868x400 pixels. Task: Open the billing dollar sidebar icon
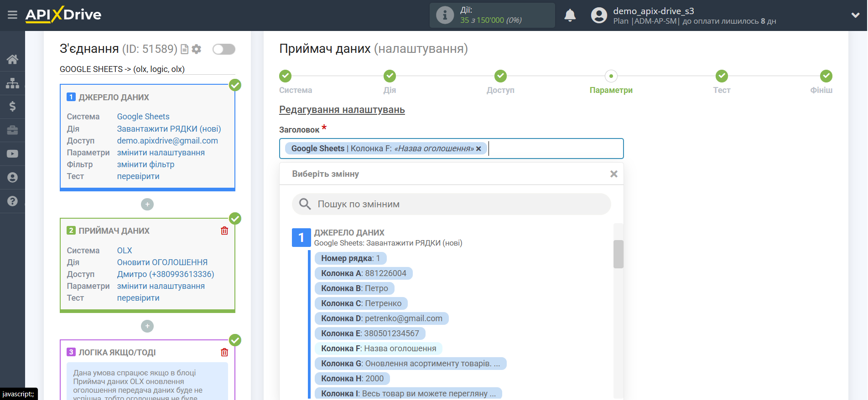[x=12, y=107]
